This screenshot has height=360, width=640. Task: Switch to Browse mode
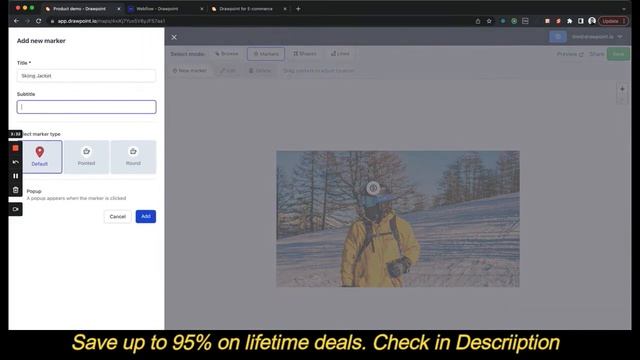point(227,54)
